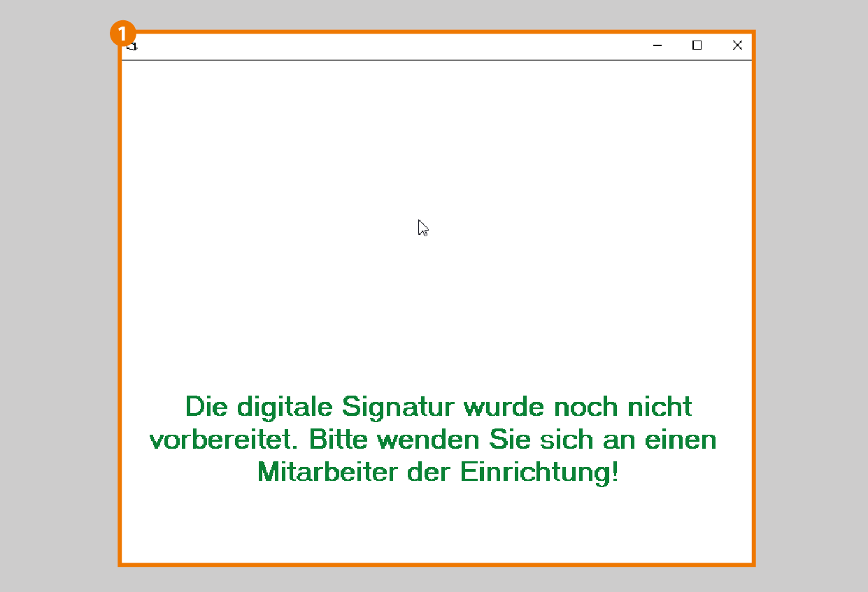Click the word "Einrichtung!" in the message
The image size is (868, 592).
click(539, 472)
